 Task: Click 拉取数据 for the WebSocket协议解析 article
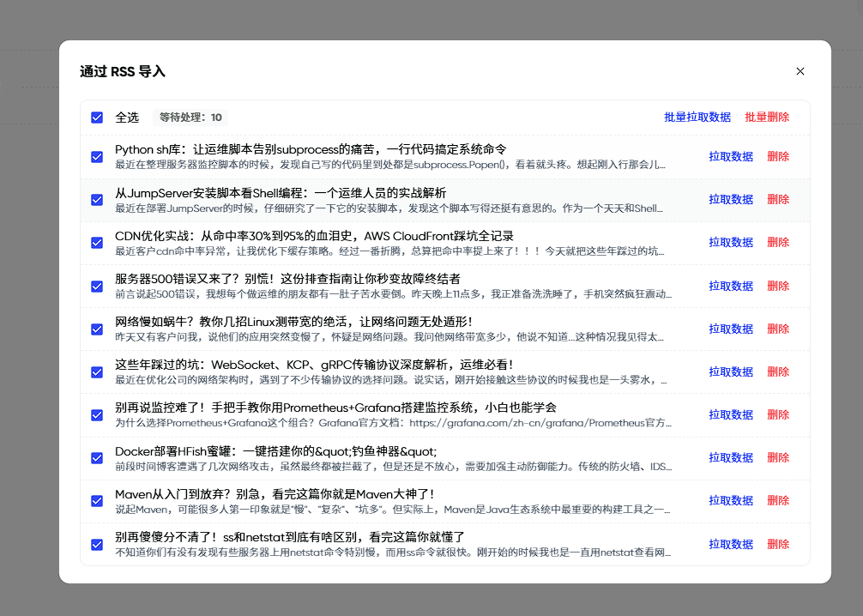tap(730, 371)
